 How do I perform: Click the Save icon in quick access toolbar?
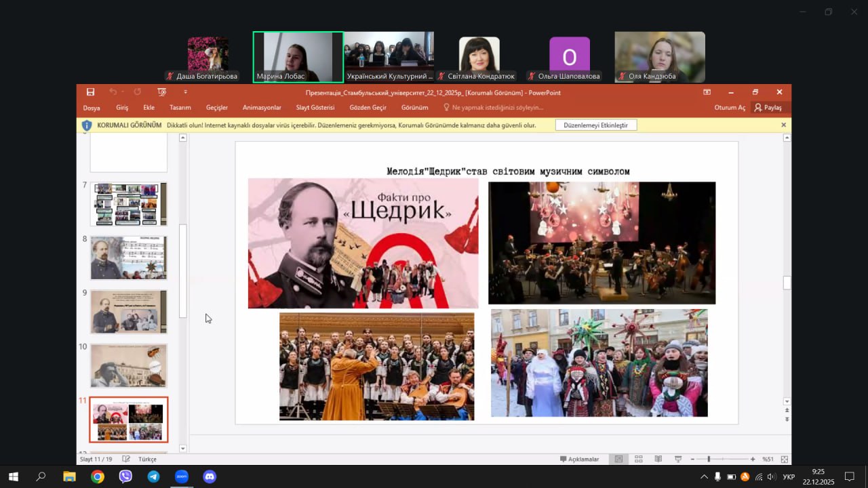pos(90,92)
